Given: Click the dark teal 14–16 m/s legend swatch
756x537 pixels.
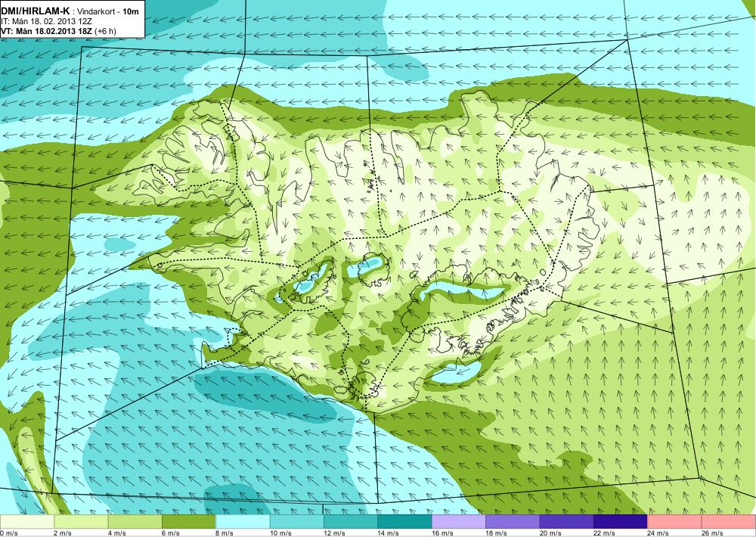Looking at the screenshot, I should 405,522.
